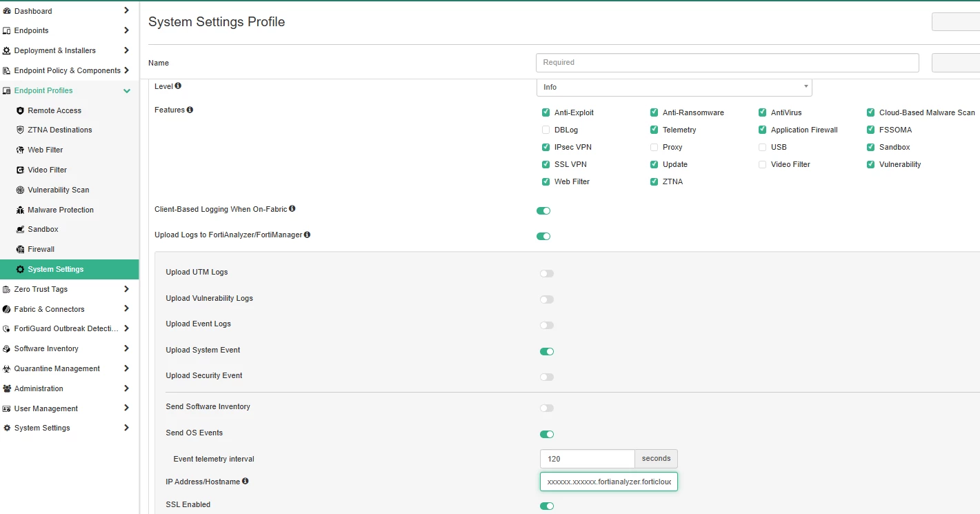Click the Event telemetry interval field
Image resolution: width=980 pixels, height=514 pixels.
(587, 459)
